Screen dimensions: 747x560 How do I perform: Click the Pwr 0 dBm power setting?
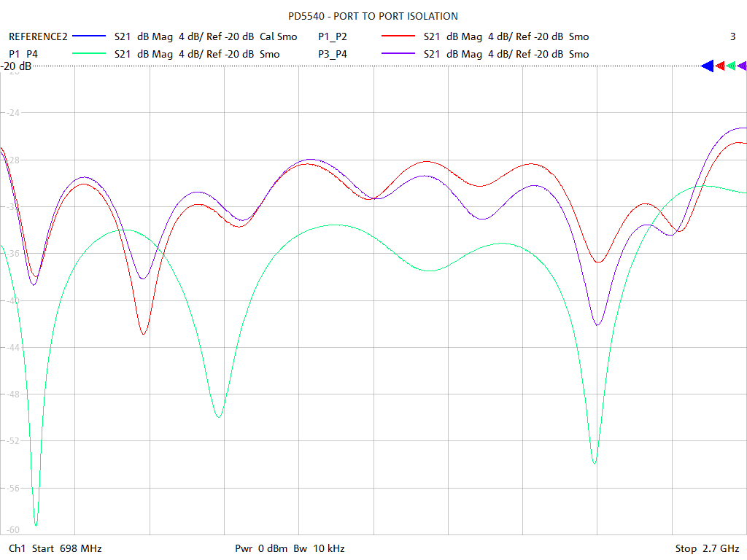click(262, 548)
